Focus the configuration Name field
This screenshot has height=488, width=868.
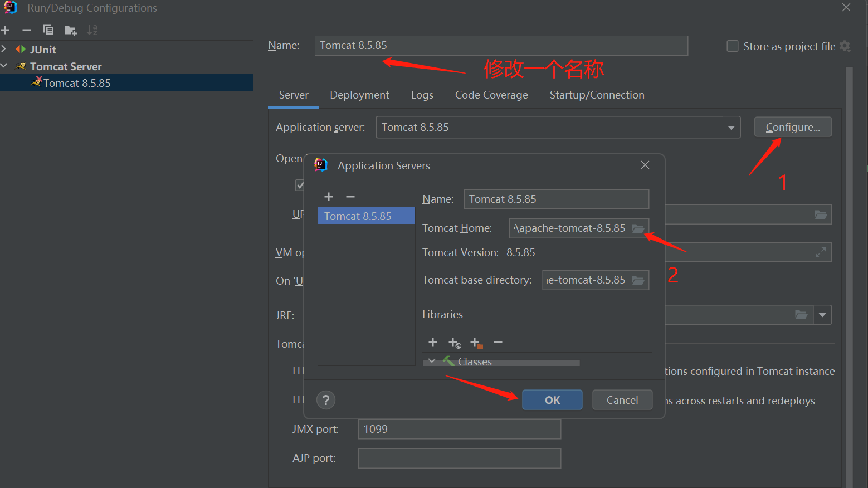(501, 46)
